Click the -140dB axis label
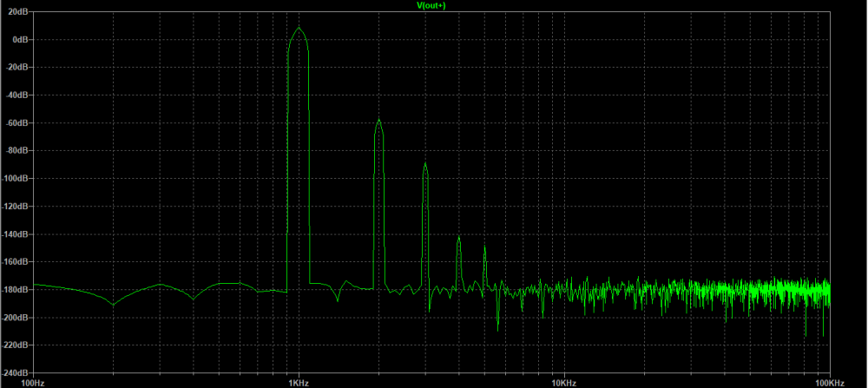The image size is (868, 388). point(16,234)
